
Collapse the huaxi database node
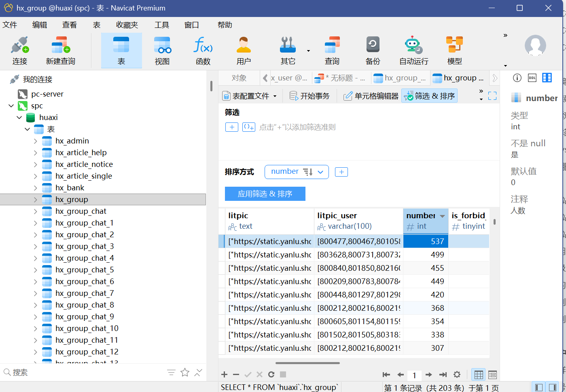coord(19,118)
